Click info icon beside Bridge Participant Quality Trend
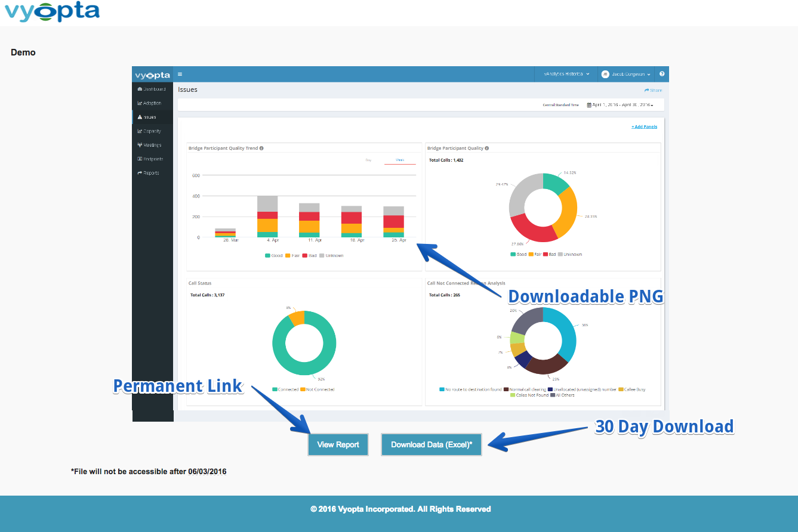Screen dimensions: 798x532 click(x=261, y=148)
